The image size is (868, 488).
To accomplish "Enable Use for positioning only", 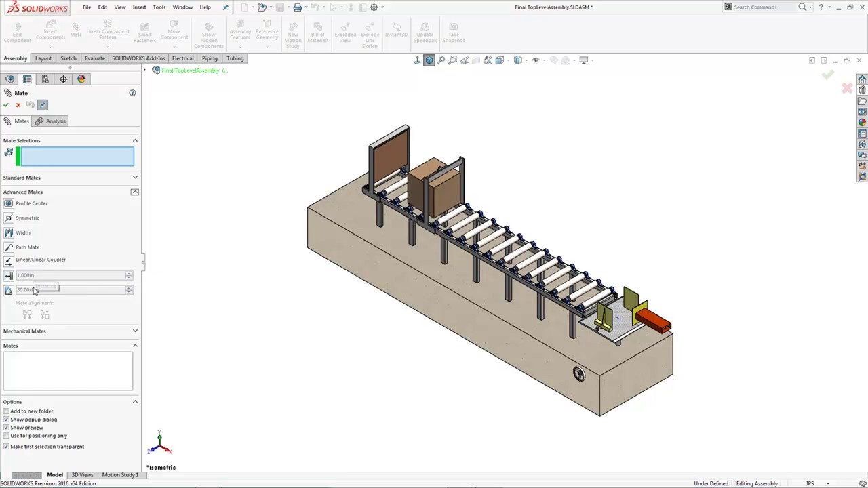I will click(6, 436).
